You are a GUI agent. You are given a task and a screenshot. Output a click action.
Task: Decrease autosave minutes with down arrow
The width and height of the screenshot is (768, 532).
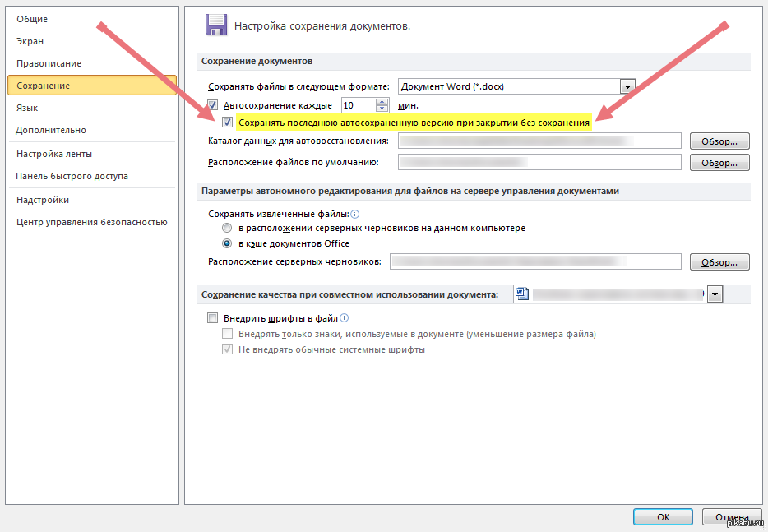pos(382,109)
